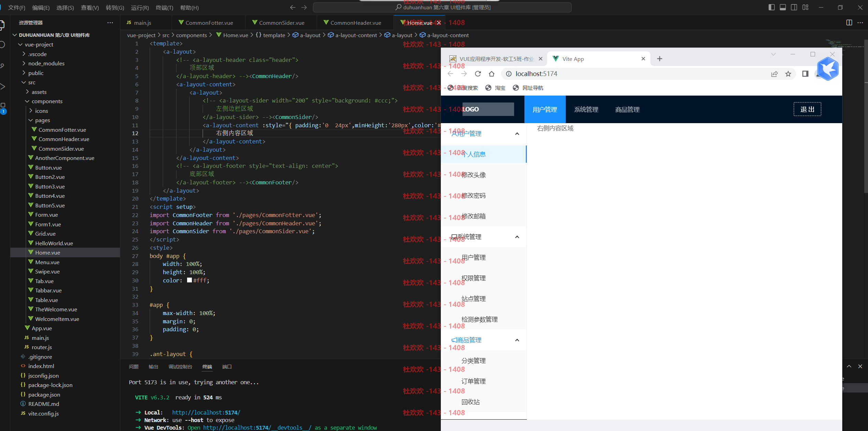Click the #fff color swatch in code

click(x=189, y=280)
